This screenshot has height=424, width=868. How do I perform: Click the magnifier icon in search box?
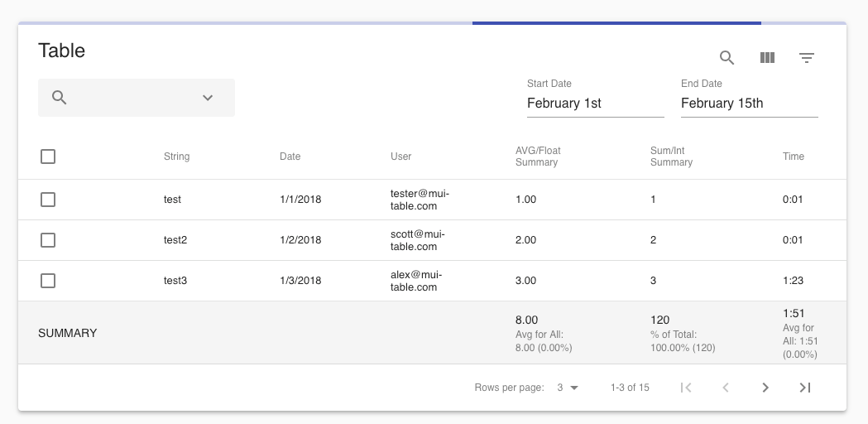click(60, 98)
